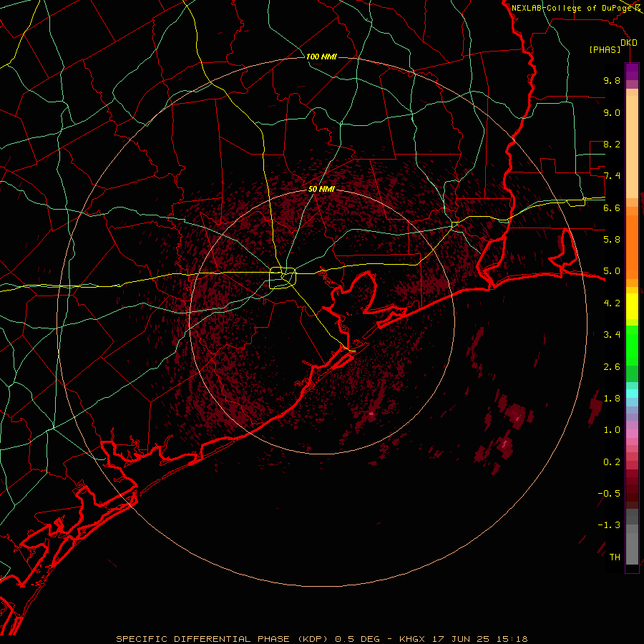Click the 9.8 value on the color scale

612,80
